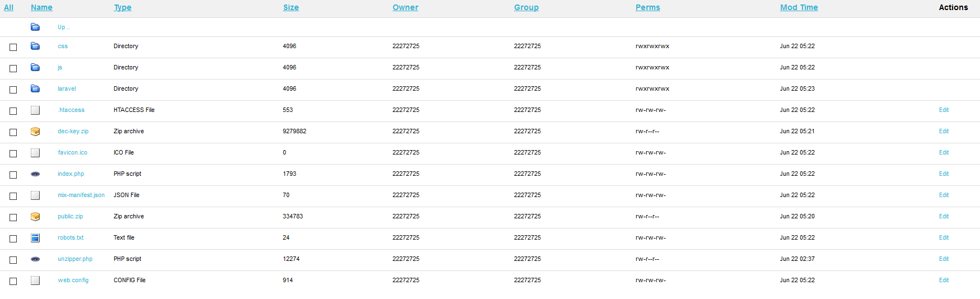The image size is (980, 299).
Task: Open the unzipper.php file name link
Action: tap(75, 259)
